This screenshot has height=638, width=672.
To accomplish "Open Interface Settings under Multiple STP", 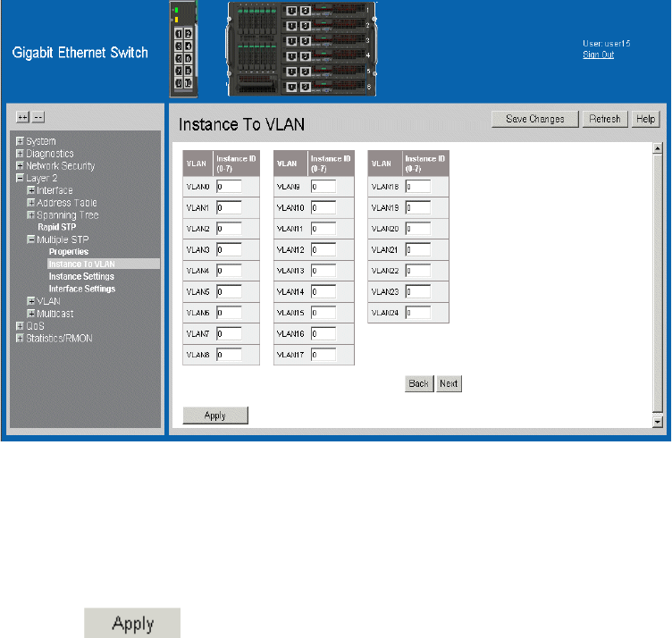I will (81, 289).
